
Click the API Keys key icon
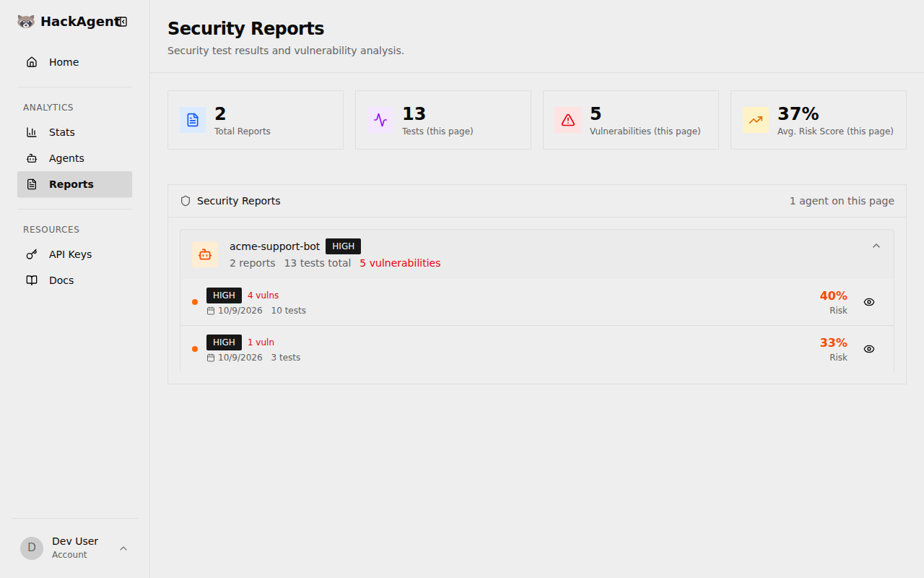(x=32, y=254)
